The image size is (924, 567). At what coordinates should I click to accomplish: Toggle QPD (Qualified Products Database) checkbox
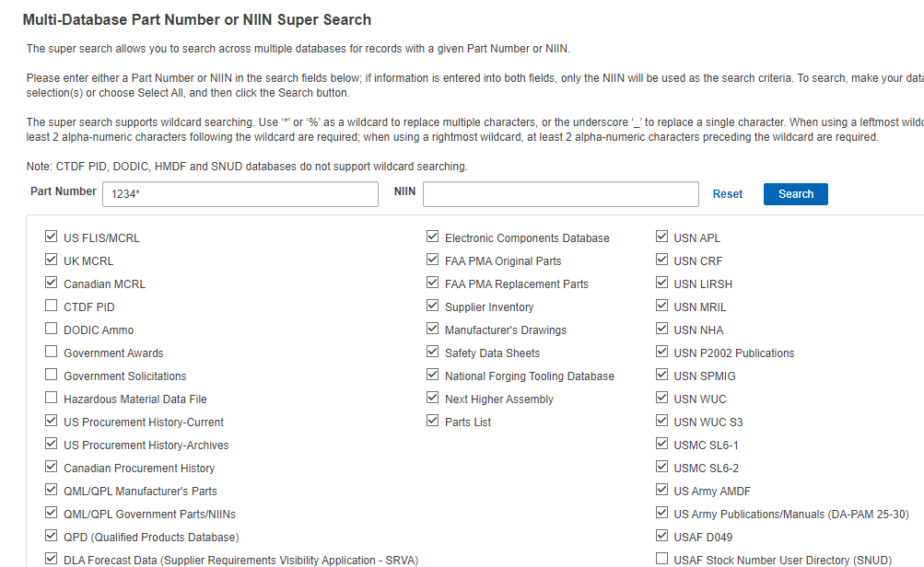click(x=52, y=535)
